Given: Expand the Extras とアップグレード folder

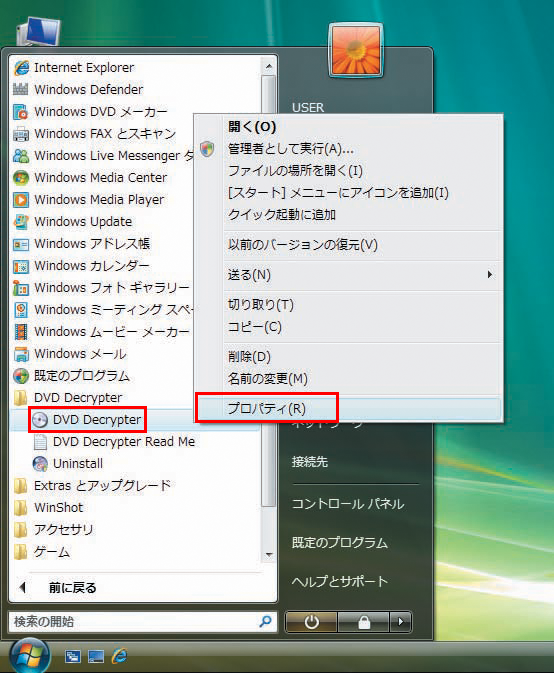Looking at the screenshot, I should coord(92,486).
